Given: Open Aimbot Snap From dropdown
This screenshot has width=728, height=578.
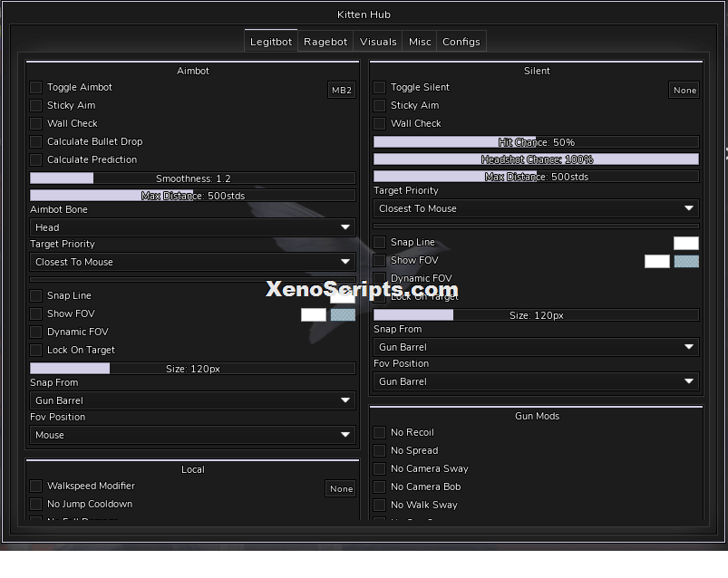Looking at the screenshot, I should click(193, 400).
